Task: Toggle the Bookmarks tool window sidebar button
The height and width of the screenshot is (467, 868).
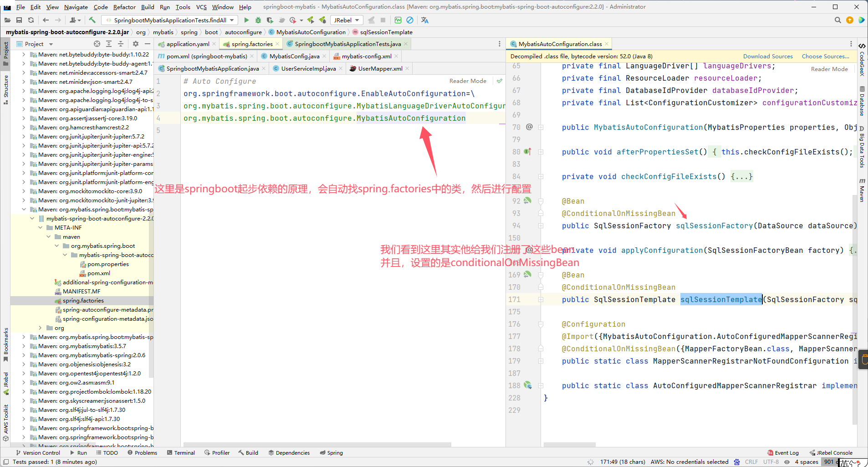Action: click(x=6, y=344)
